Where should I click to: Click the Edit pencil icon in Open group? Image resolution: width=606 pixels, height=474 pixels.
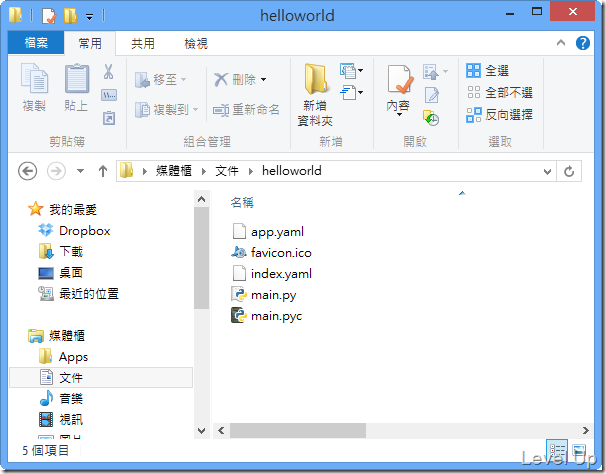point(432,95)
